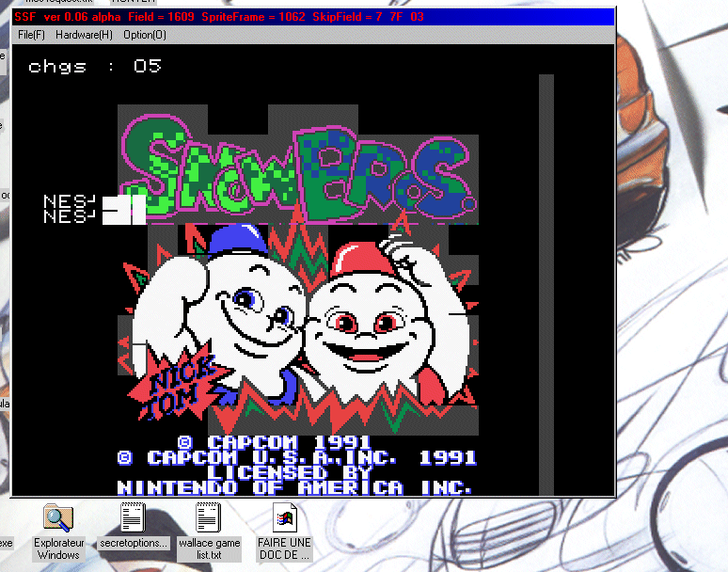
Task: Click the 'FAIRE UNE DOC DE ...' label
Action: tap(284, 548)
